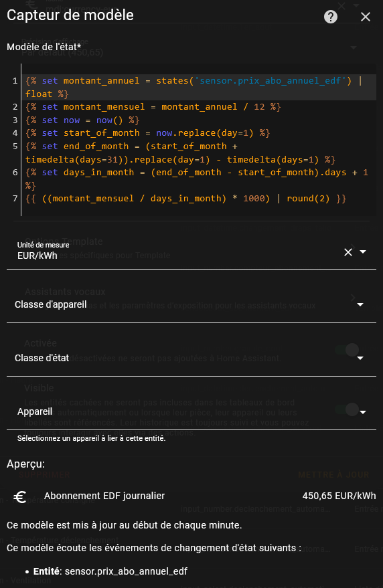Image resolution: width=383 pixels, height=588 pixels.
Task: Toggle the dimmed Visible switch
Action: [348, 409]
